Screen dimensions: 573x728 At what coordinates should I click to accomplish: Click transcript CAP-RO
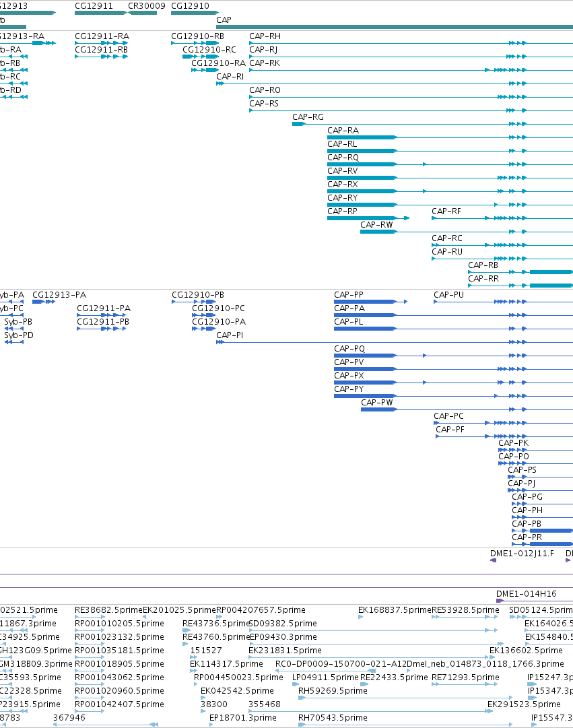[x=265, y=90]
